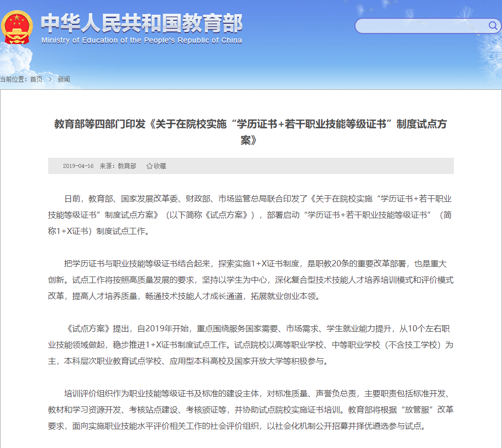The height and width of the screenshot is (448, 502).
Task: Click the English Ministry of Education subtitle
Action: click(x=141, y=41)
